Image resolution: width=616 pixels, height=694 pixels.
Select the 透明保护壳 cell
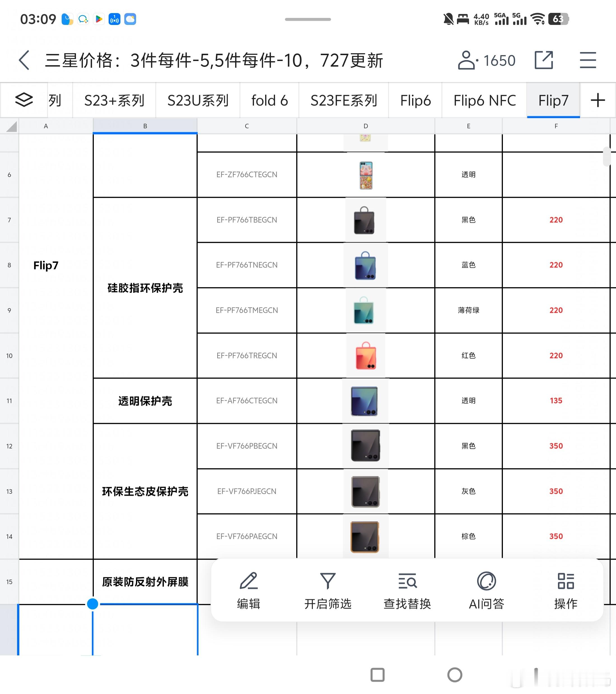click(145, 401)
